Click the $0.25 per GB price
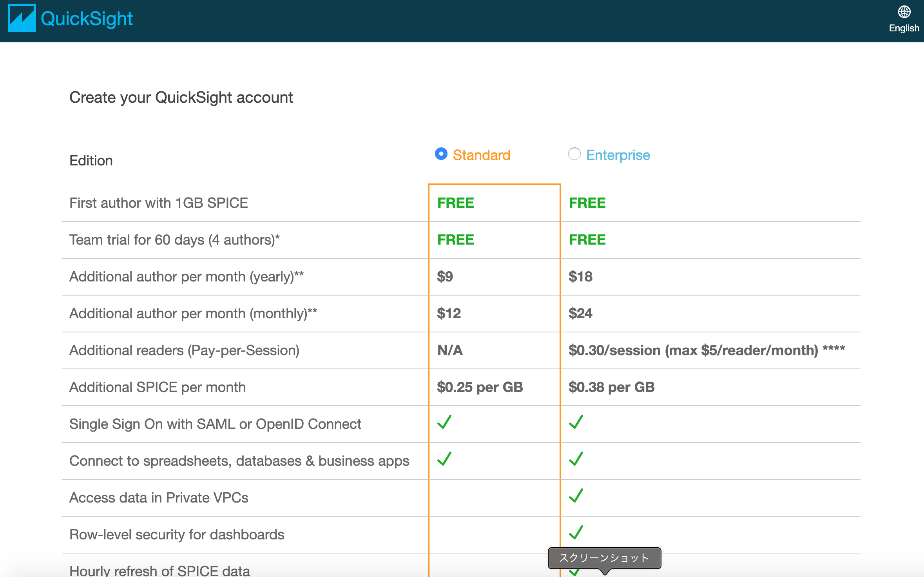 [480, 387]
